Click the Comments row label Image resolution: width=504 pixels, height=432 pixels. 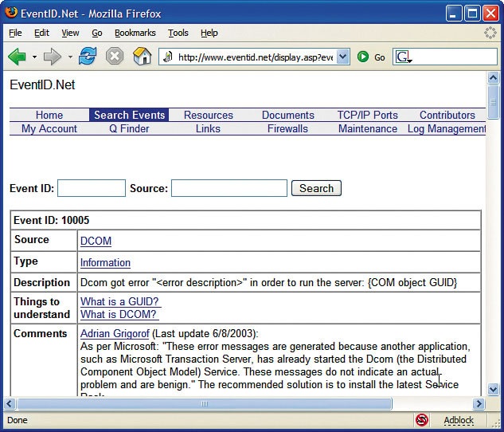pos(40,334)
